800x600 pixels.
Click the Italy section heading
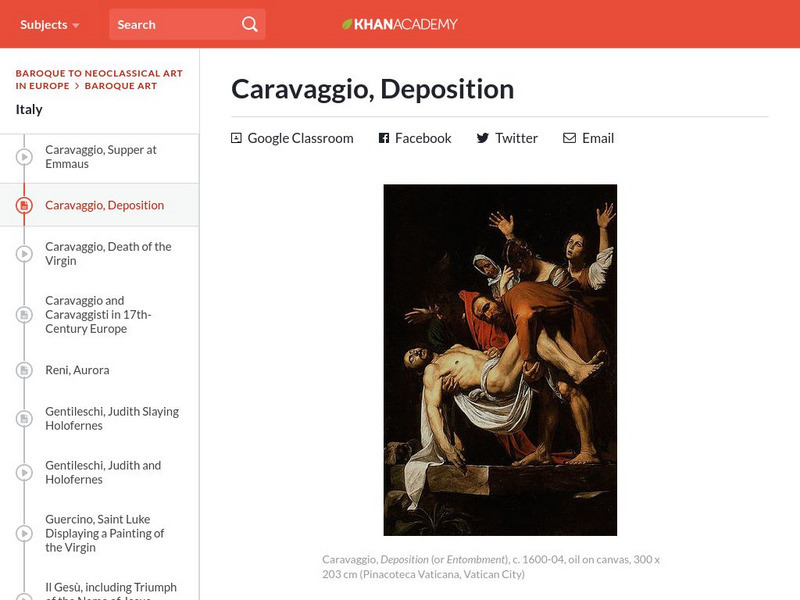click(29, 109)
